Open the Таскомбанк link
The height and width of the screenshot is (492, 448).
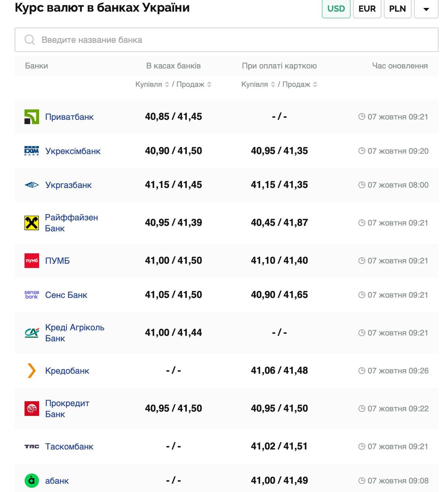[69, 447]
